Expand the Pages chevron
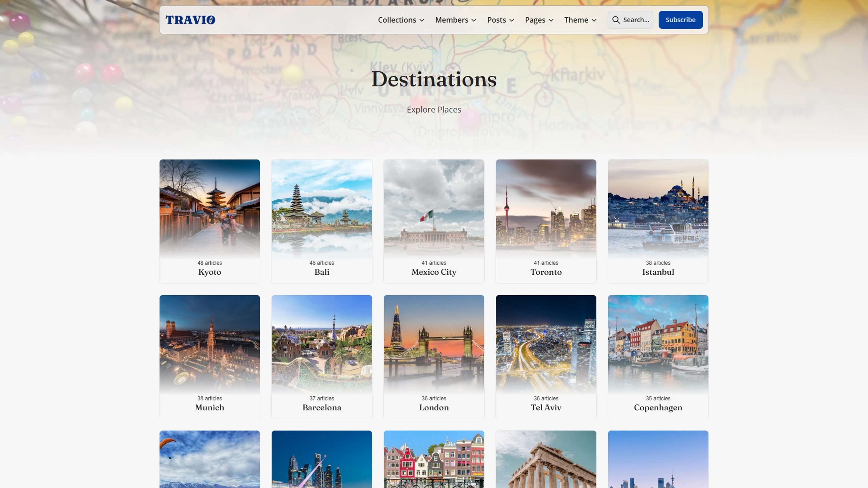The width and height of the screenshot is (868, 488). point(551,20)
